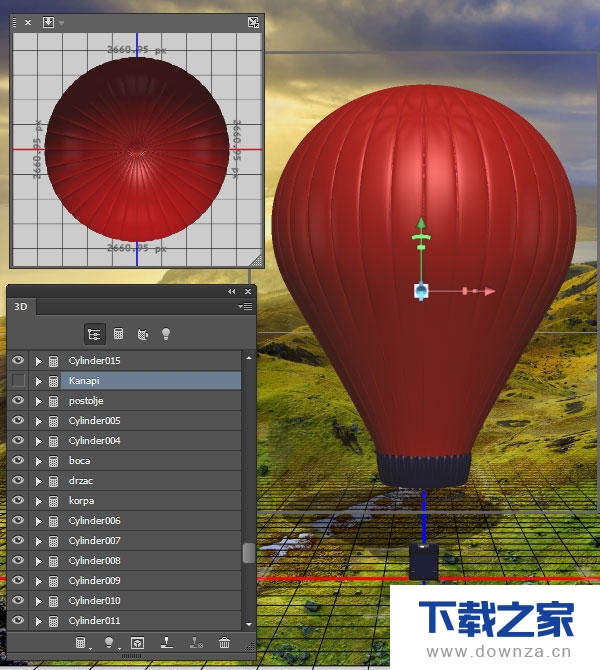Click the scroll up arrow in 3D panel
Screen dimensions: 600x670
click(249, 358)
